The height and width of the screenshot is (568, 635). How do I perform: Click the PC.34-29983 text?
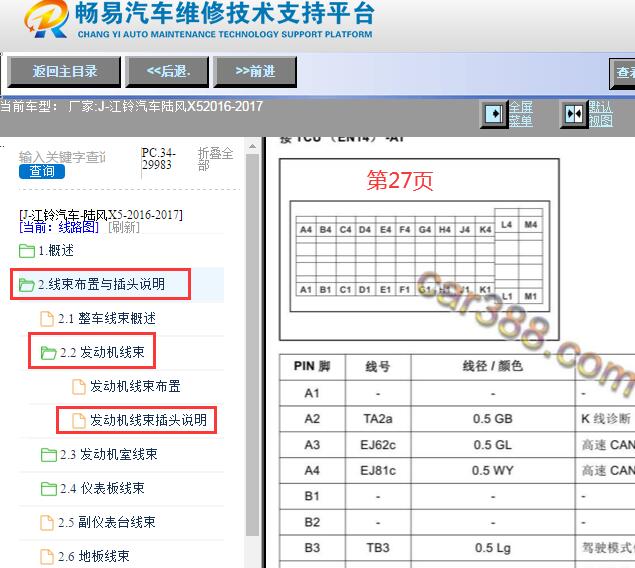(x=158, y=159)
